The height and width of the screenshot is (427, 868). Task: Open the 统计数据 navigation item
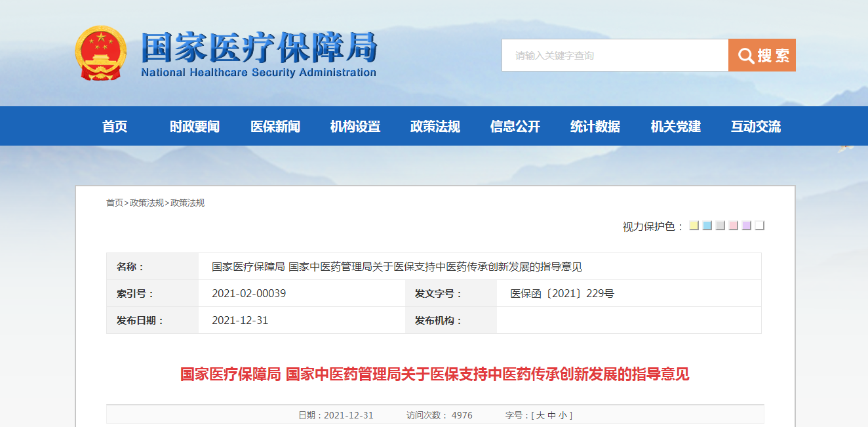(x=595, y=127)
